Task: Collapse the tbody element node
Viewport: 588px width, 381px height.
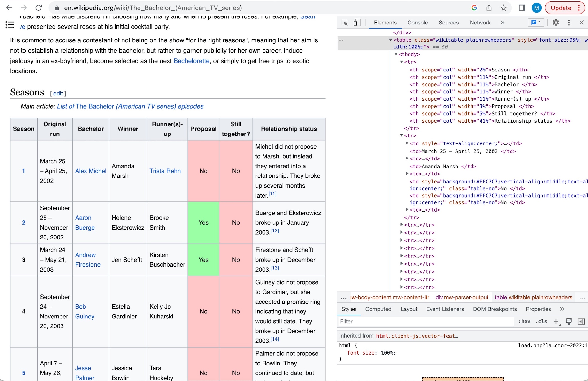Action: (396, 54)
